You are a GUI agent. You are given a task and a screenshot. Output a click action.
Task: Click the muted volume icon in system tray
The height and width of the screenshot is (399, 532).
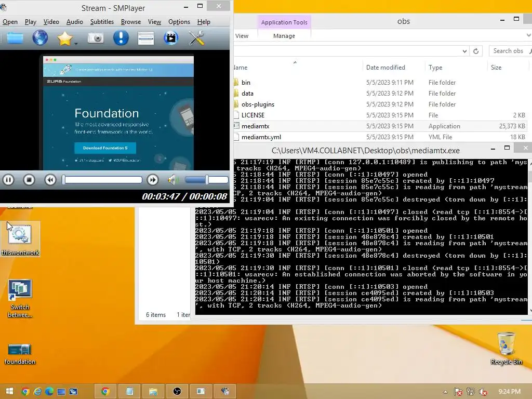tap(483, 392)
